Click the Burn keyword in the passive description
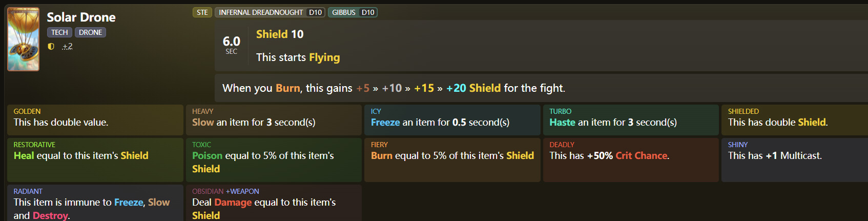The height and width of the screenshot is (221, 868). (287, 88)
